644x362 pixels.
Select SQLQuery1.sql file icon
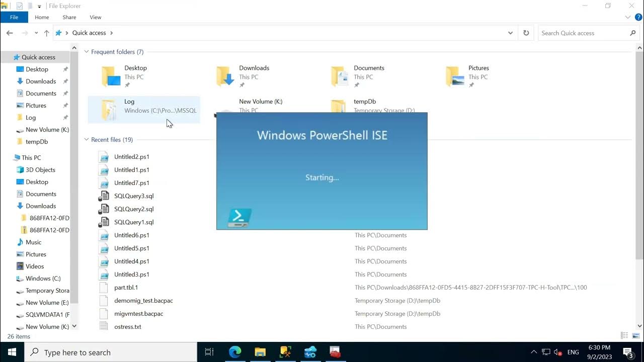104,222
